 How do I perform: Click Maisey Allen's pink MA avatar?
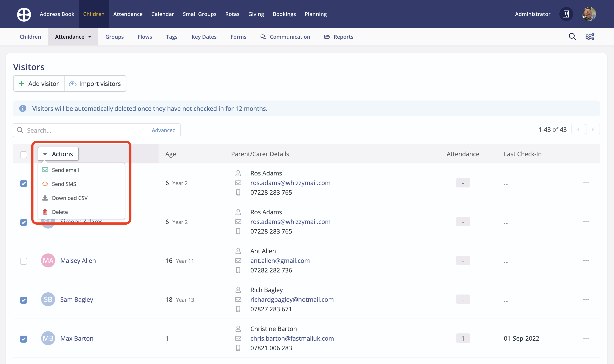(x=48, y=260)
